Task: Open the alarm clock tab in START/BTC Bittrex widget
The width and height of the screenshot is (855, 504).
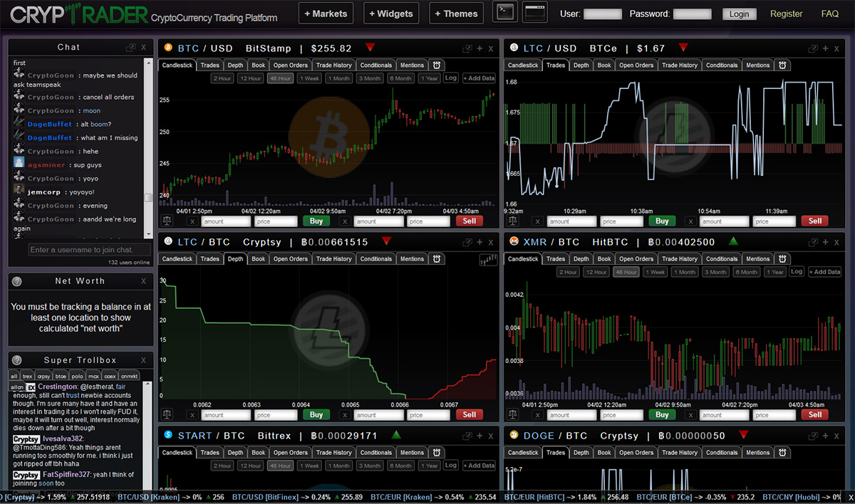Action: 437,453
